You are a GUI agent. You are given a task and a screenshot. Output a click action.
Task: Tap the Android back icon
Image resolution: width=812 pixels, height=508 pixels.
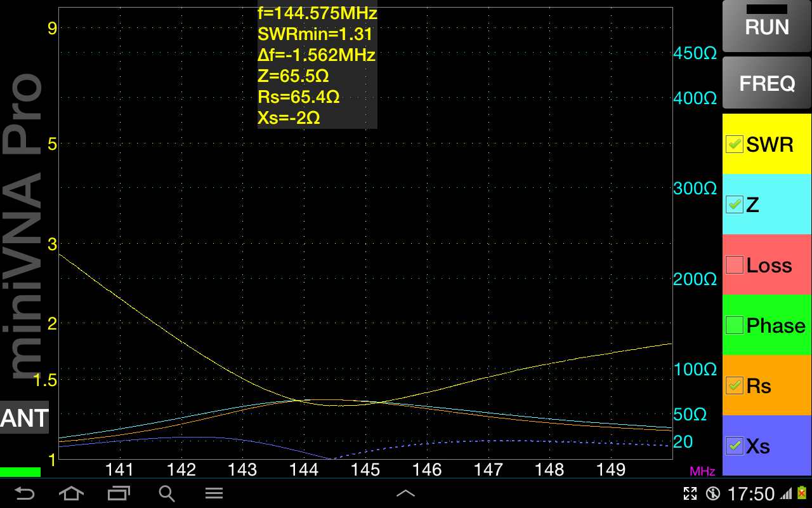[x=24, y=493]
